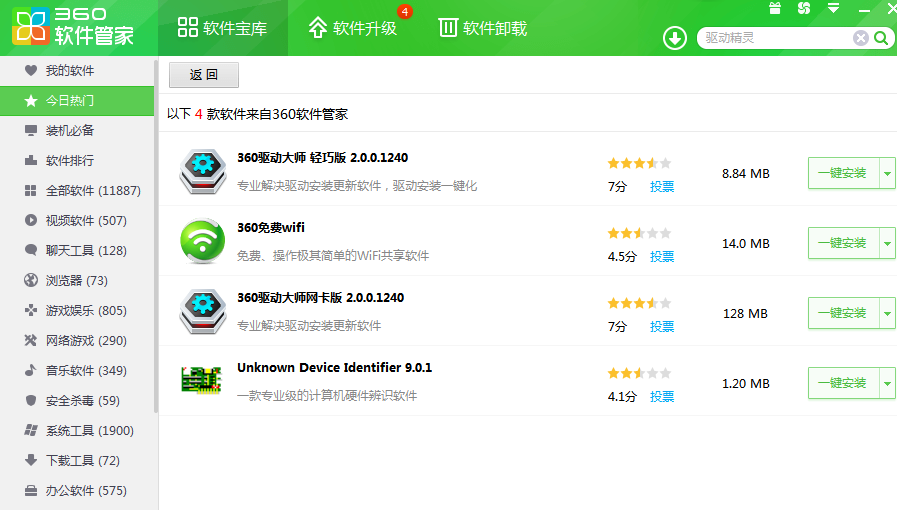Select 全部软件 (11887) in sidebar

77,190
